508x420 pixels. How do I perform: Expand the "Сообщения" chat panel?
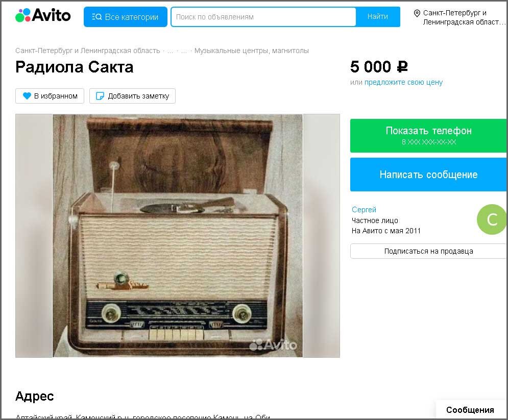[470, 410]
